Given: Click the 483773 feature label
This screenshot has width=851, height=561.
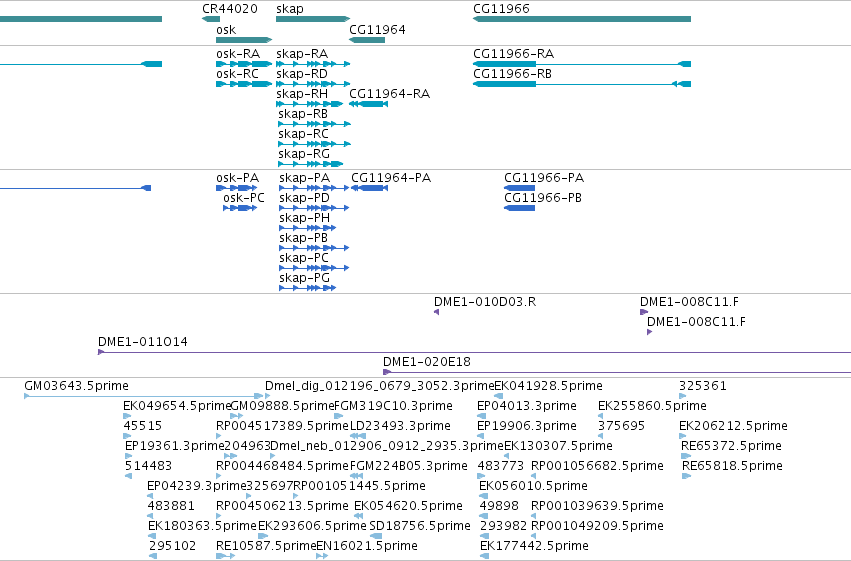Looking at the screenshot, I should [x=500, y=467].
